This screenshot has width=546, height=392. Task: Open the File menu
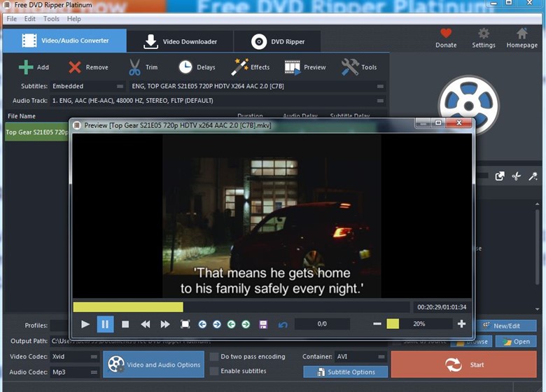click(x=11, y=19)
